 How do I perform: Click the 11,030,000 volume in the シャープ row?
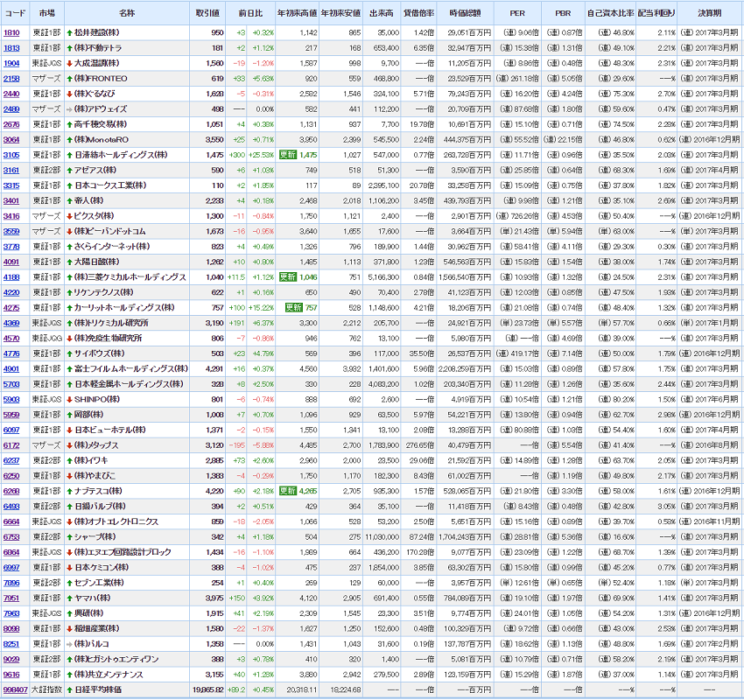tap(382, 537)
